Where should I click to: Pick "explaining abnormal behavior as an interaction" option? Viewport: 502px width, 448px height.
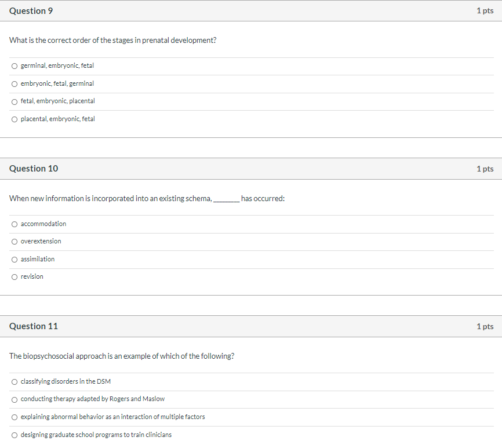click(14, 417)
